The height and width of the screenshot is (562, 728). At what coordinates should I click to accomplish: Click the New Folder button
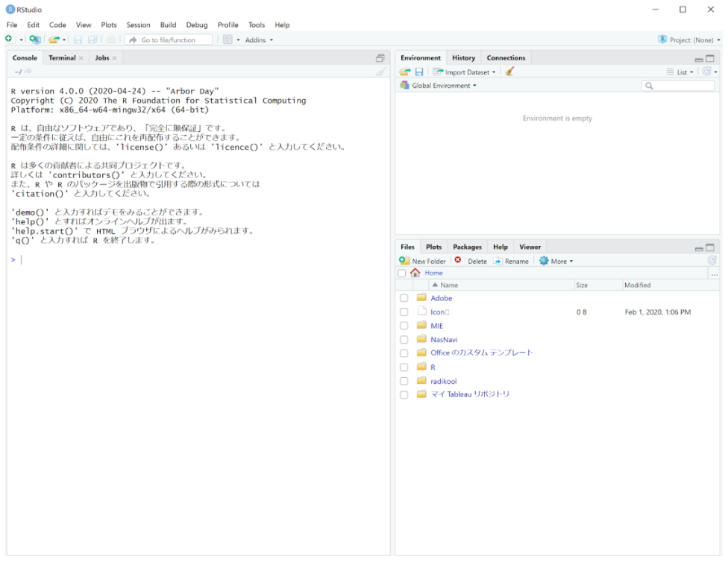tap(425, 260)
